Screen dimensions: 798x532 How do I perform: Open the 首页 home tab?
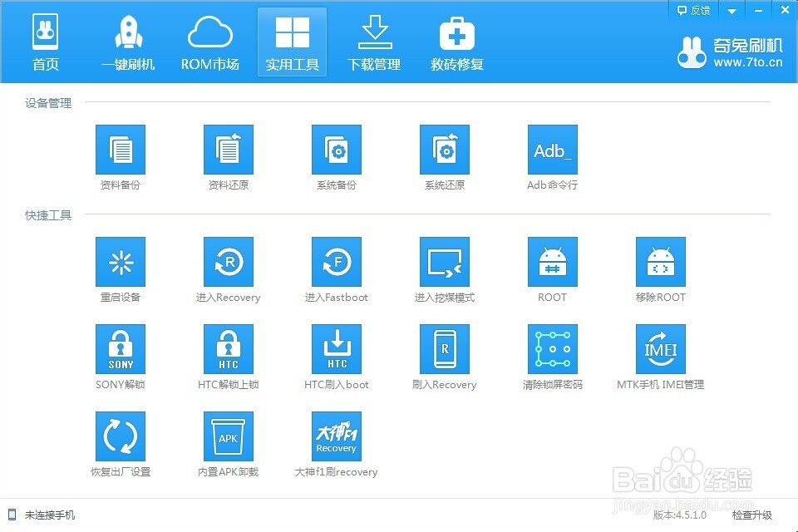45,42
